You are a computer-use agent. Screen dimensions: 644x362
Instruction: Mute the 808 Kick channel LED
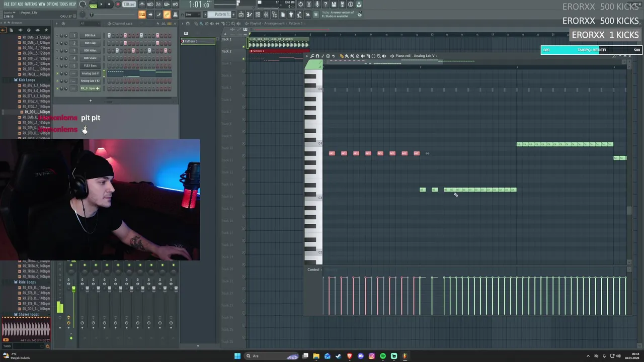(57, 36)
